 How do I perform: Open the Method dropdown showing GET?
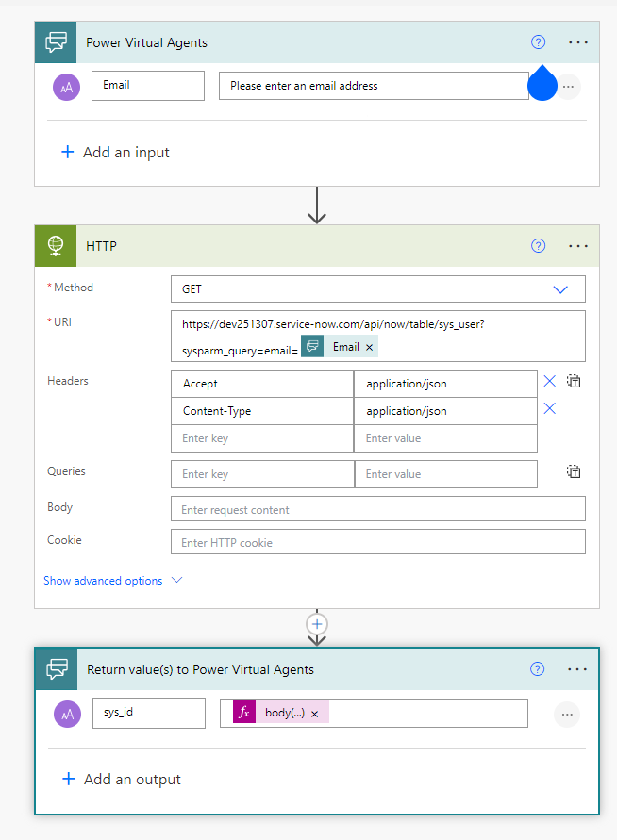(x=378, y=289)
